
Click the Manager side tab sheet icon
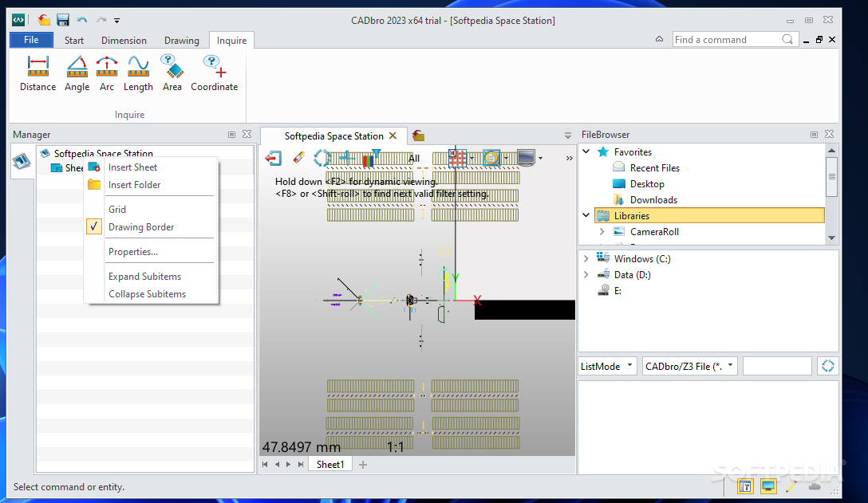coord(22,162)
